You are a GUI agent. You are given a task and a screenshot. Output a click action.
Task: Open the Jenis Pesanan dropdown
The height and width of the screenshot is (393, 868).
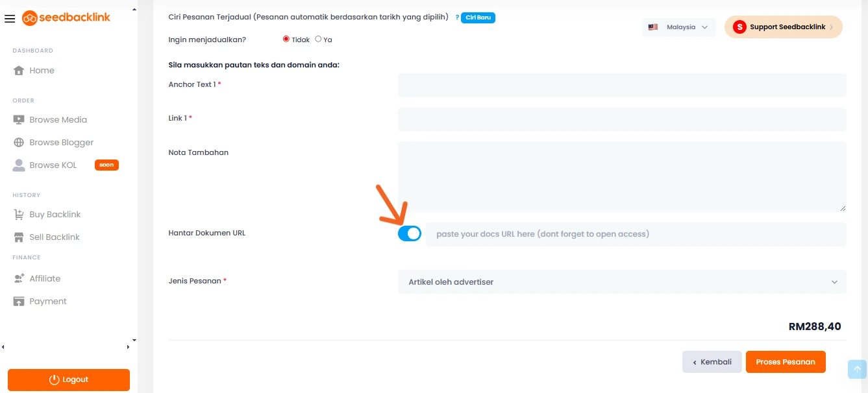coord(621,282)
